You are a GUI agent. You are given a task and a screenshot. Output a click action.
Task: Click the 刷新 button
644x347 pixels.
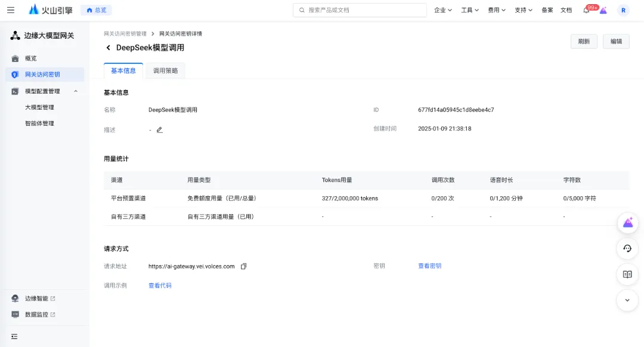point(584,41)
